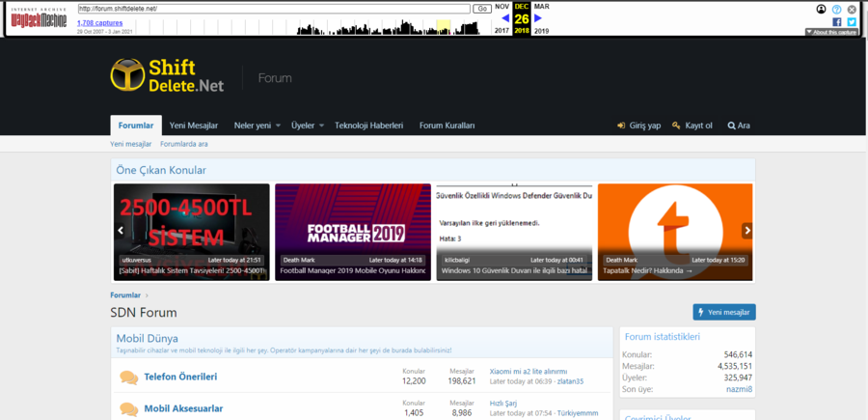
Task: Select MAR 2019 capture month
Action: click(x=541, y=18)
